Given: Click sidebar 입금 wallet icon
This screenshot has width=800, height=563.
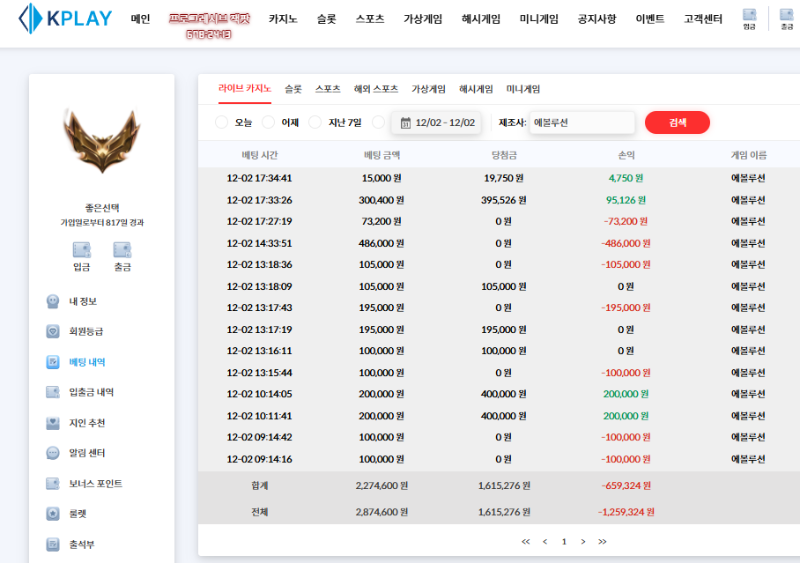Looking at the screenshot, I should [x=82, y=250].
